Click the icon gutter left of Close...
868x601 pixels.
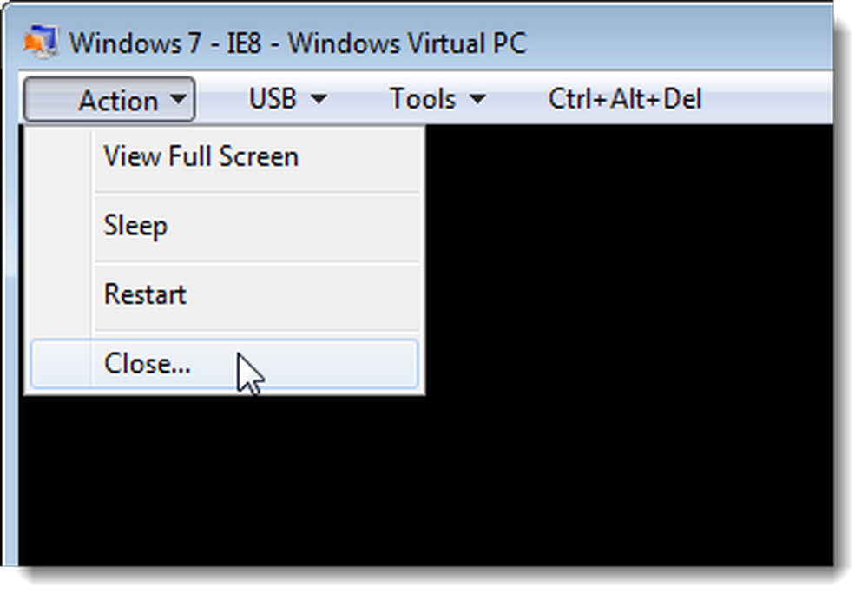(61, 364)
